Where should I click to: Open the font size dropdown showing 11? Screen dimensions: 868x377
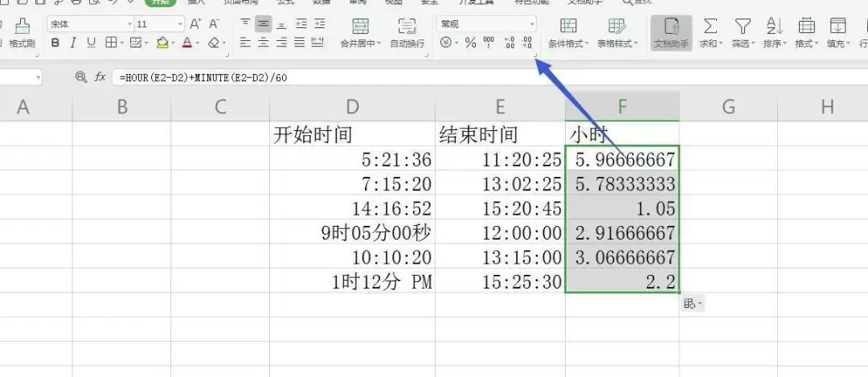coord(181,24)
